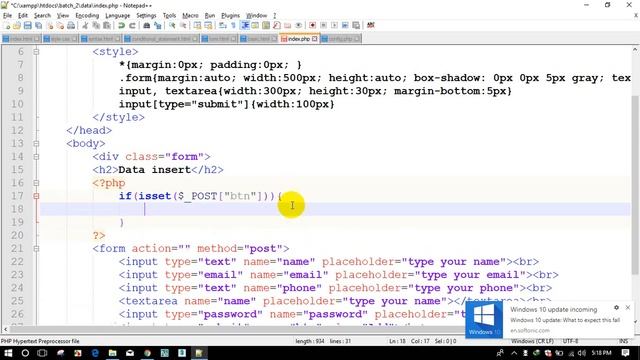Screen dimensions: 640x360
Task: Click line number 21 in margin
Action: click(x=17, y=248)
